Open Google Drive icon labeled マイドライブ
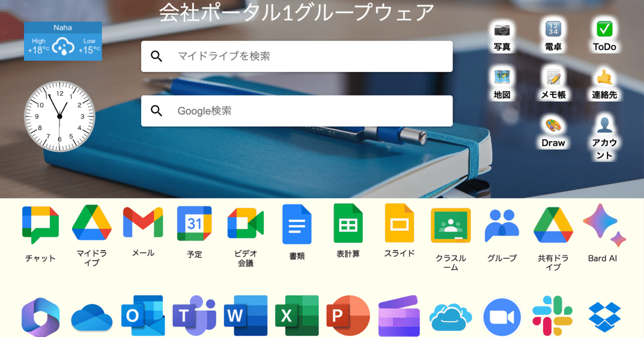The image size is (644, 337). [92, 224]
